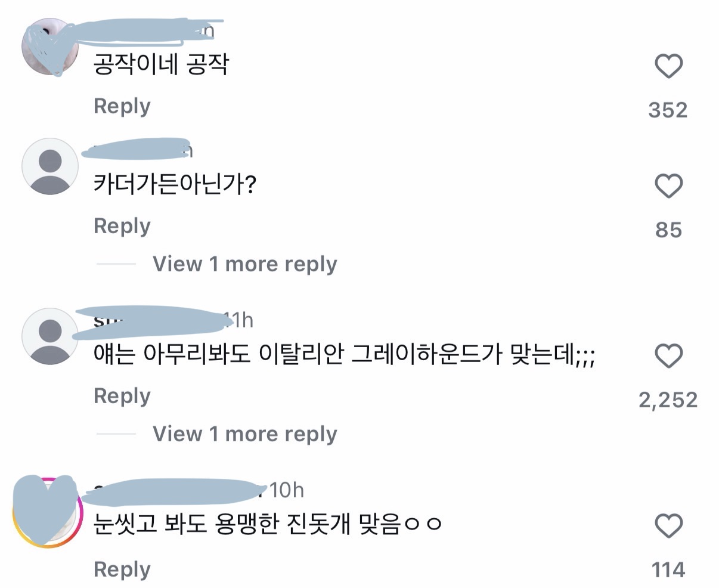Heart the 이탈리안 그레이하운드 comment
The height and width of the screenshot is (588, 719).
pos(668,356)
